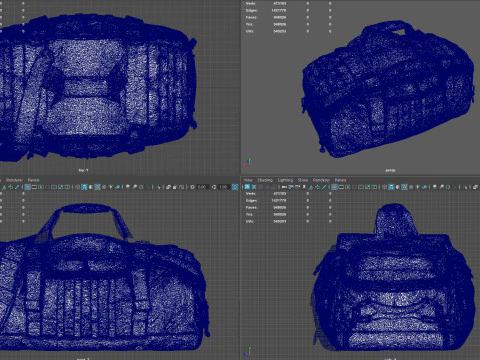Click Field Chart icon in front view
Screen dimensions: 480x360
click(54, 187)
